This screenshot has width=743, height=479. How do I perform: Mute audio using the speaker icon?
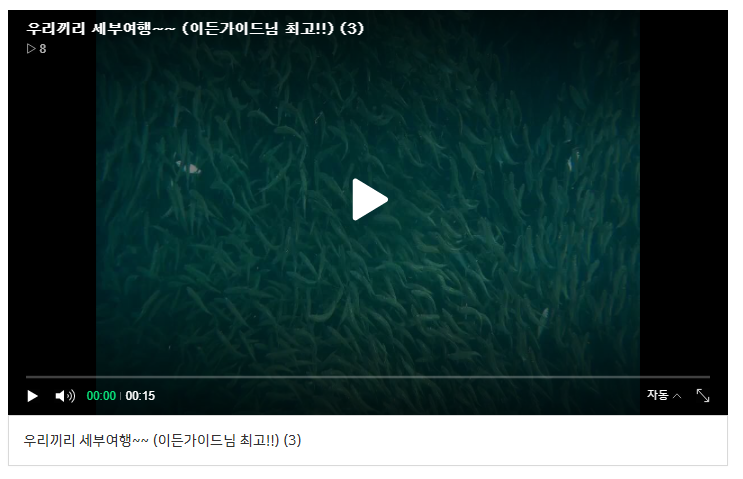pos(65,396)
